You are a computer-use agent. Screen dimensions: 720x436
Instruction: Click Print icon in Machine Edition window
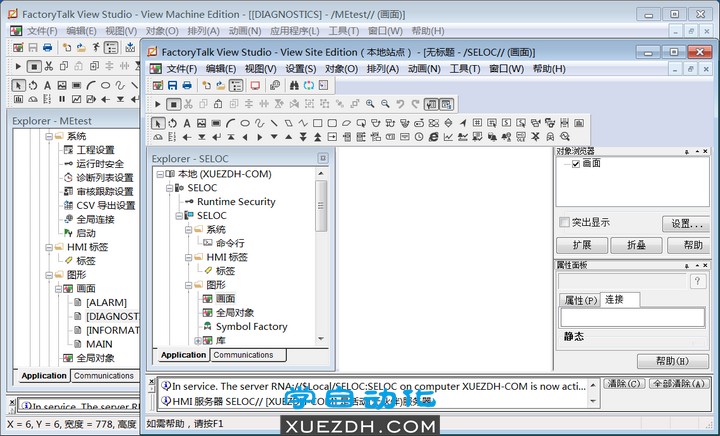[47, 48]
